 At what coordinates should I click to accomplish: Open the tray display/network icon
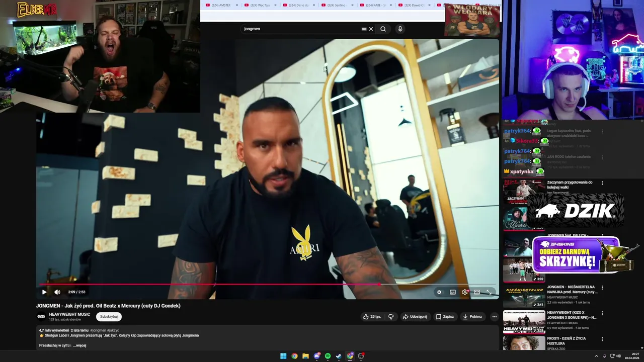click(x=612, y=356)
